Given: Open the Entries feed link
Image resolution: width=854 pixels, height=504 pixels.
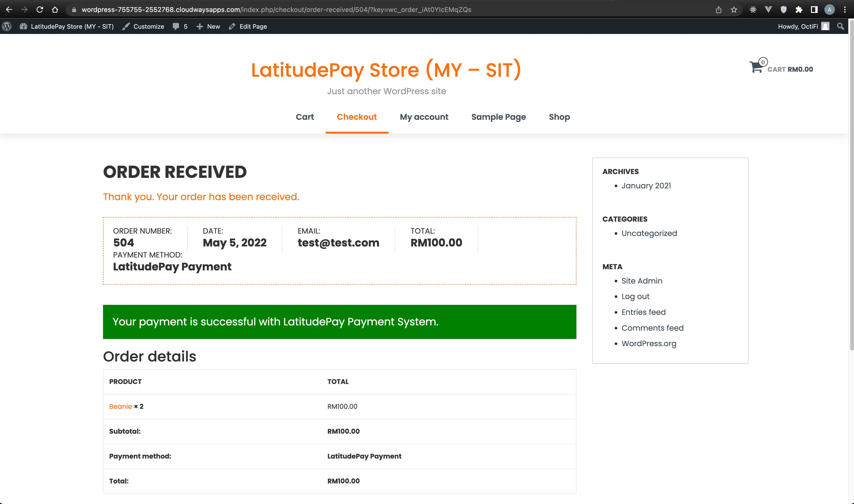Looking at the screenshot, I should [643, 312].
